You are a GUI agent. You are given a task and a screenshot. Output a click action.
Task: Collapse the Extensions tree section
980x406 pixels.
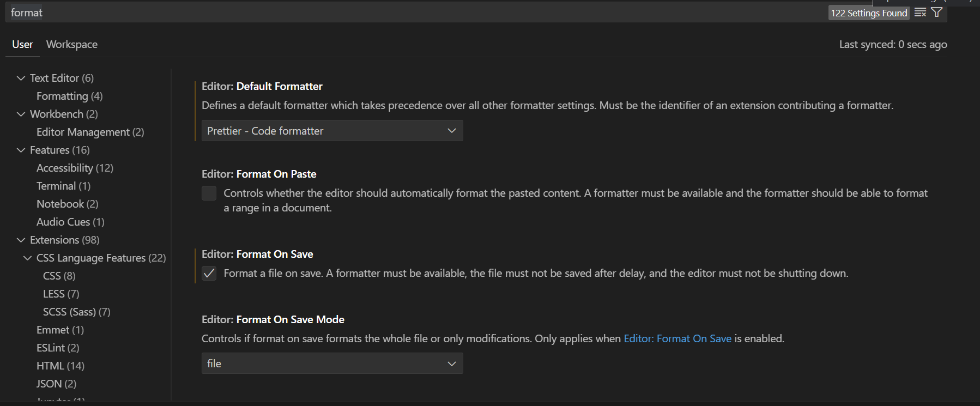[21, 240]
